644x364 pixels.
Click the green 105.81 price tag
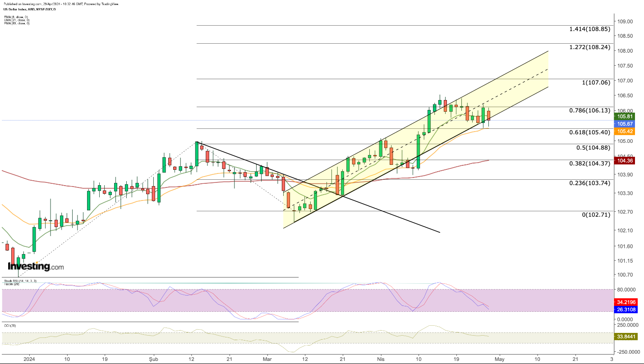pos(624,116)
